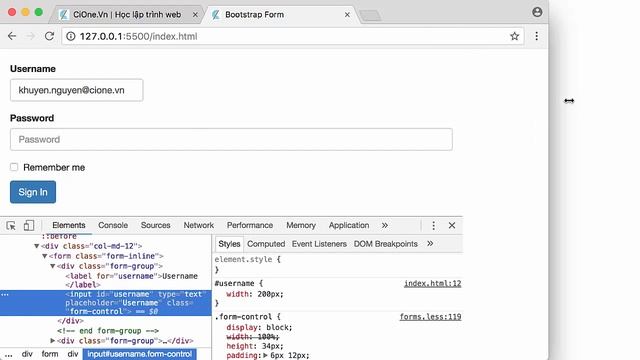Open the Network panel tab
Image resolution: width=640 pixels, height=360 pixels.
(x=198, y=225)
